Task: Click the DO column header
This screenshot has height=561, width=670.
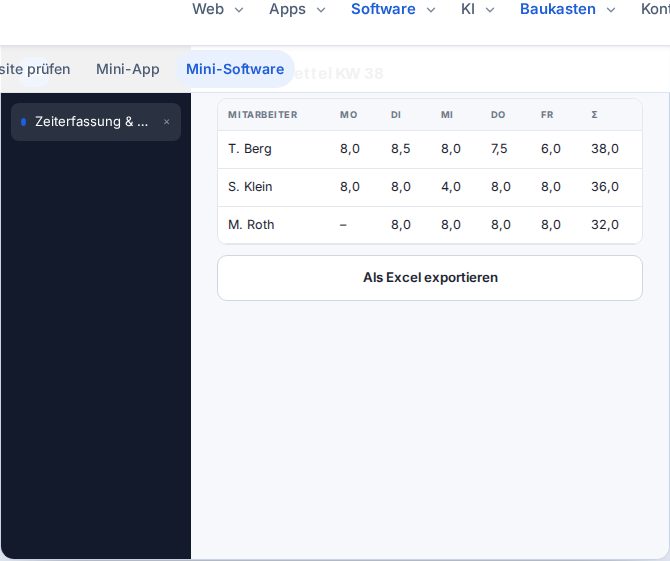Action: click(x=498, y=115)
